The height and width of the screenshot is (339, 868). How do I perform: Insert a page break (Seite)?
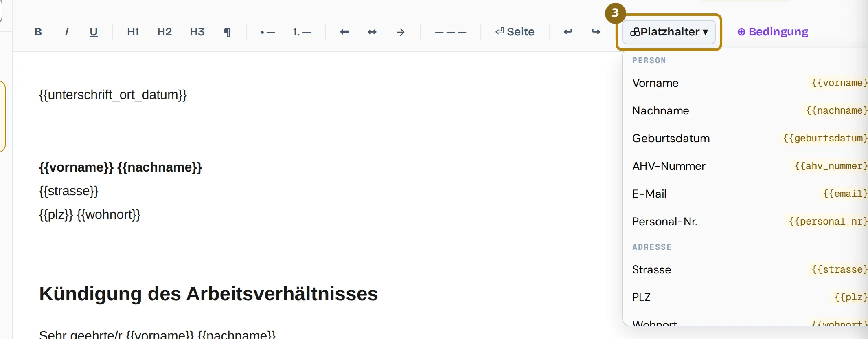515,32
